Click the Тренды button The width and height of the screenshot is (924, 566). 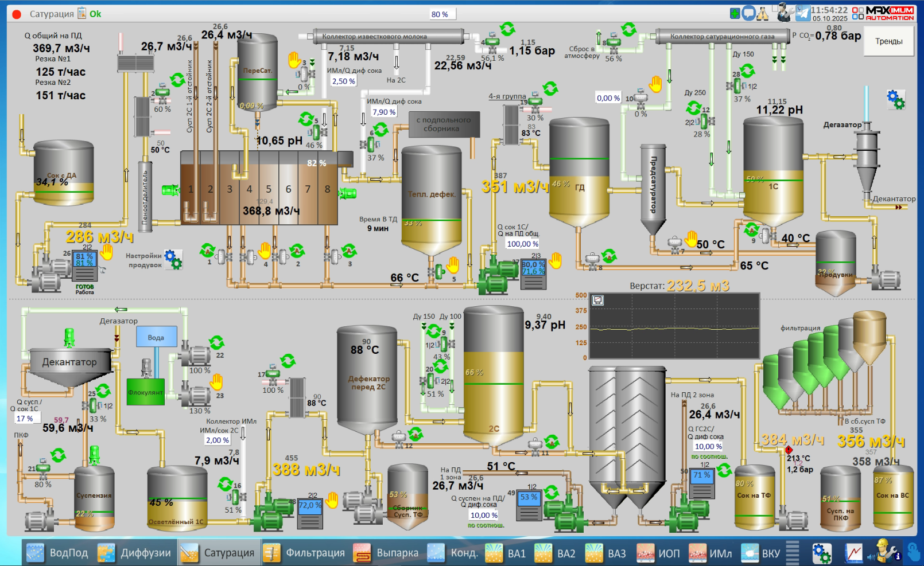point(888,41)
